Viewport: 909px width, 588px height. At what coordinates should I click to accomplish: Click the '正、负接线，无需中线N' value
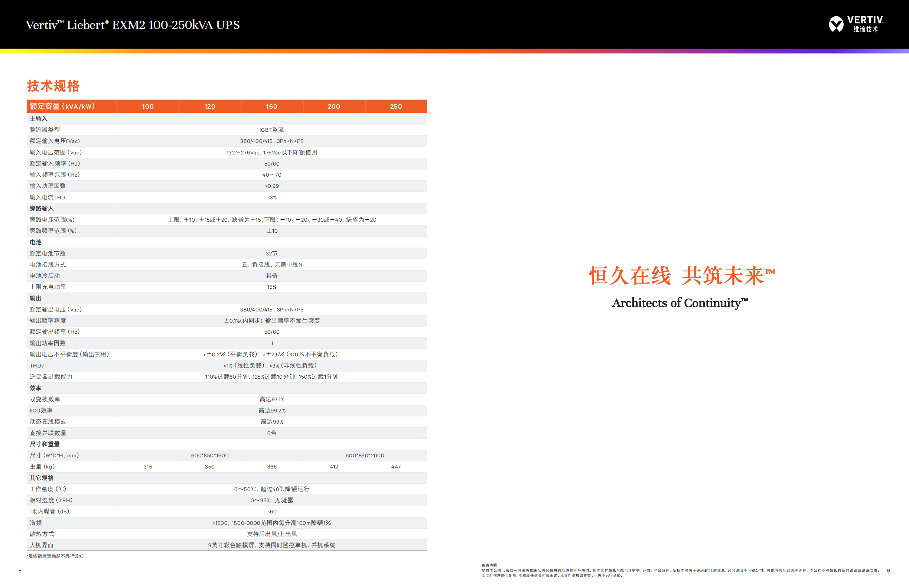click(271, 264)
